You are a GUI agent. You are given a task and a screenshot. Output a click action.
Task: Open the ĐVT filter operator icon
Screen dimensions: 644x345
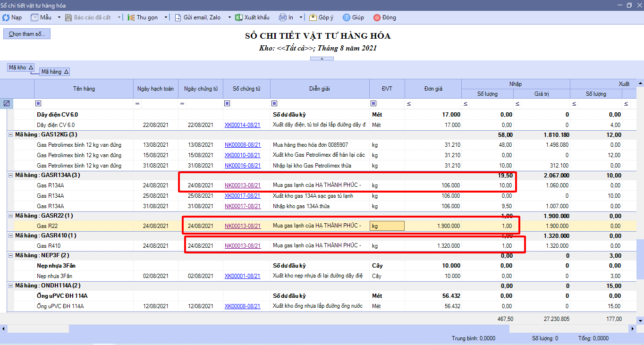(373, 103)
